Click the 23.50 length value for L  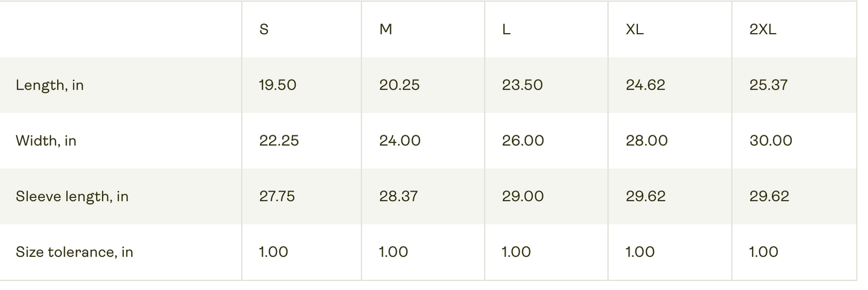pos(523,85)
